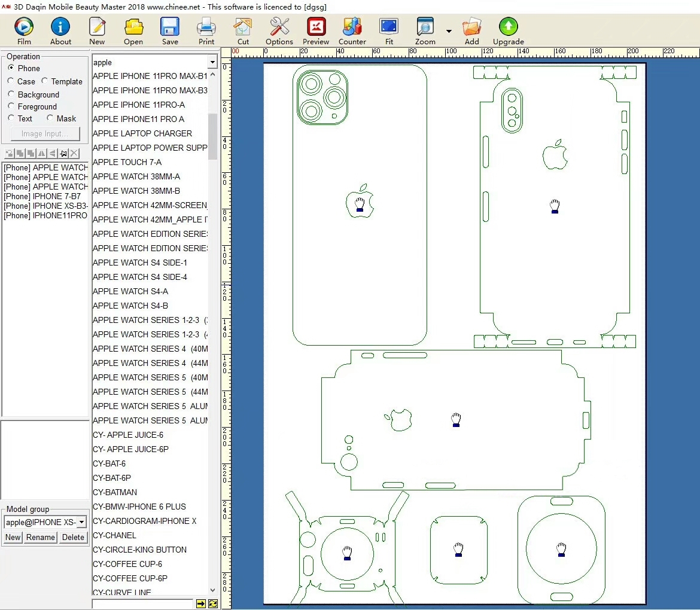
Task: Click the yellow refresh icon below model list
Action: pyautogui.click(x=213, y=604)
